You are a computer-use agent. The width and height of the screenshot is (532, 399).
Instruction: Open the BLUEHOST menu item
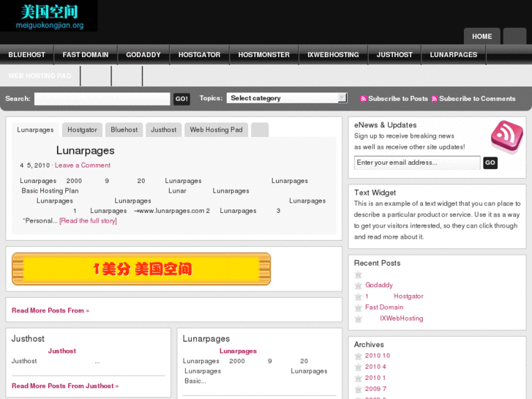27,55
